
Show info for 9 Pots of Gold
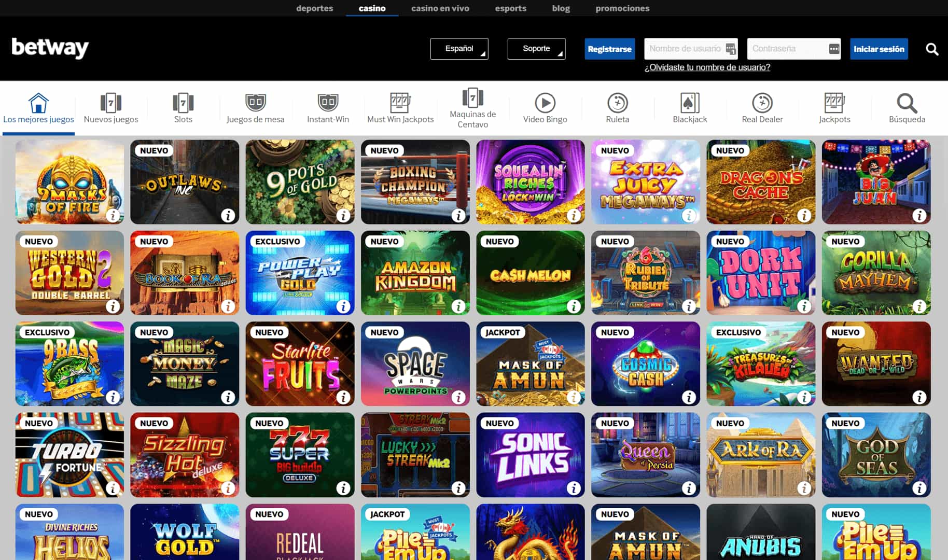click(x=343, y=215)
